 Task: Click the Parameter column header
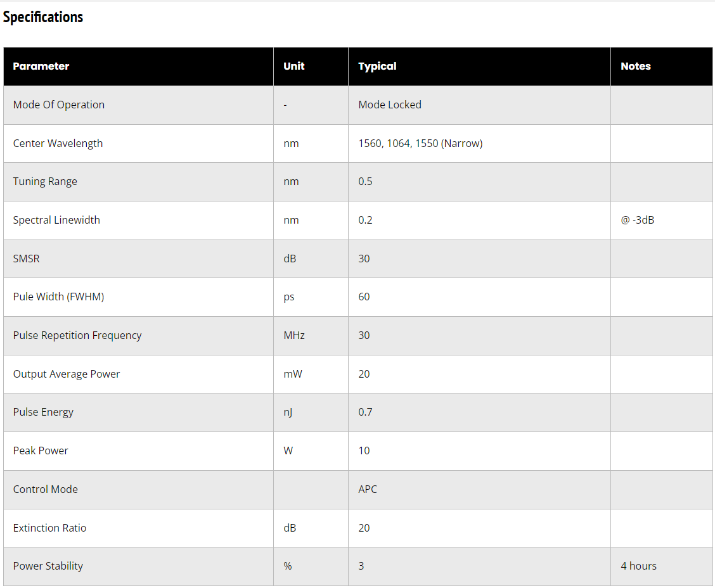point(41,66)
